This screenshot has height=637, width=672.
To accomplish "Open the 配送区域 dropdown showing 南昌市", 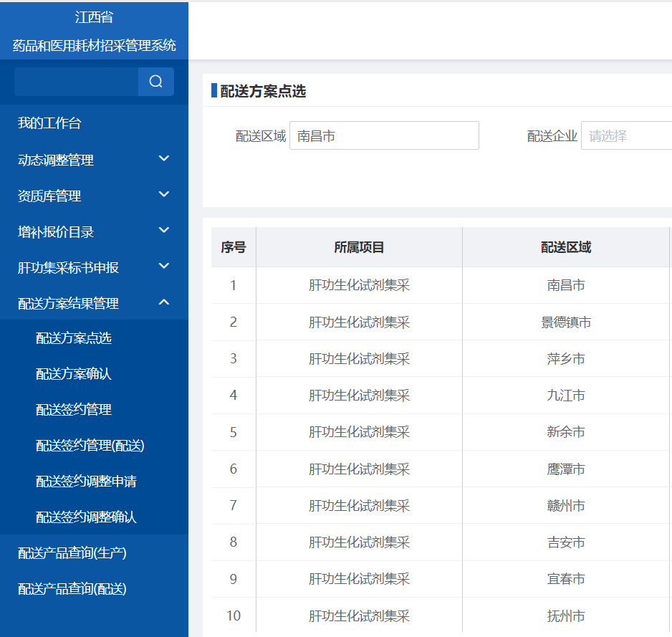I will point(384,135).
